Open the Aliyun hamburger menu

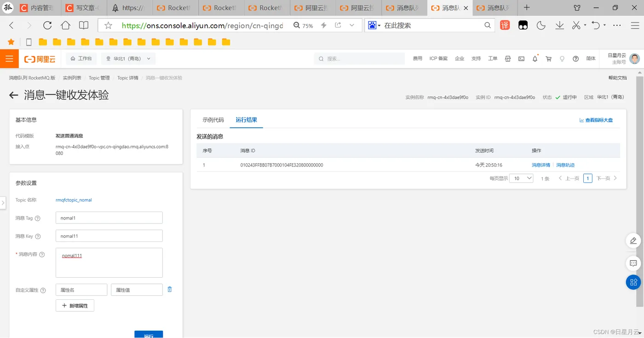(9, 59)
